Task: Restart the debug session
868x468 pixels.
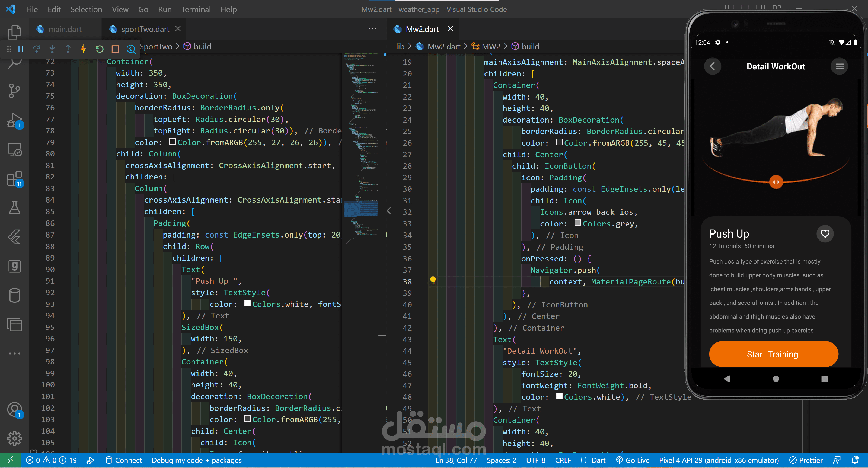Action: pyautogui.click(x=99, y=49)
